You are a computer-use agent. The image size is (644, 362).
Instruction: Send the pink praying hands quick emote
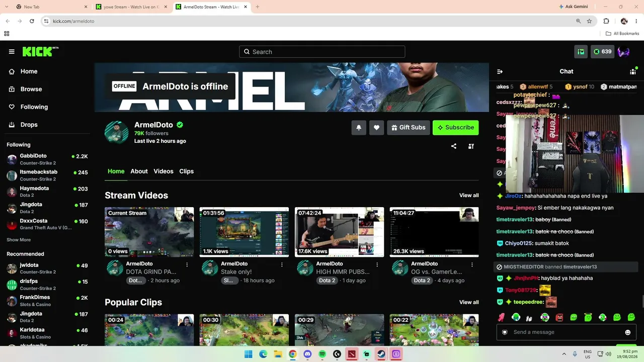coord(501,317)
